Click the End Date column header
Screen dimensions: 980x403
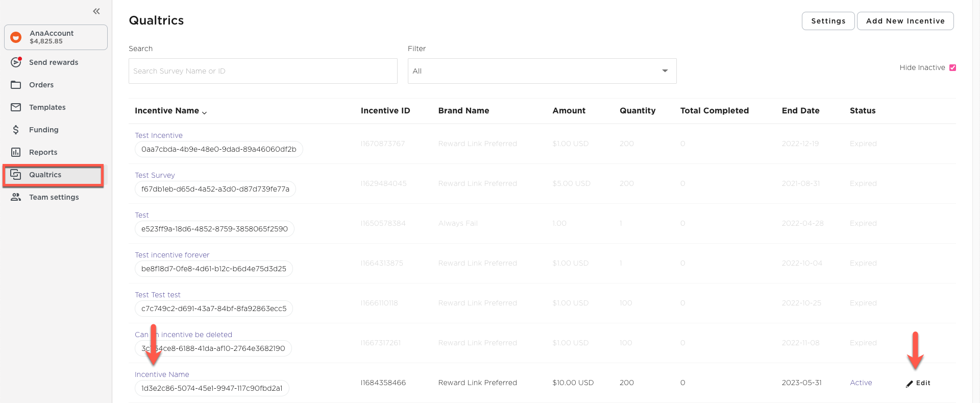[801, 110]
